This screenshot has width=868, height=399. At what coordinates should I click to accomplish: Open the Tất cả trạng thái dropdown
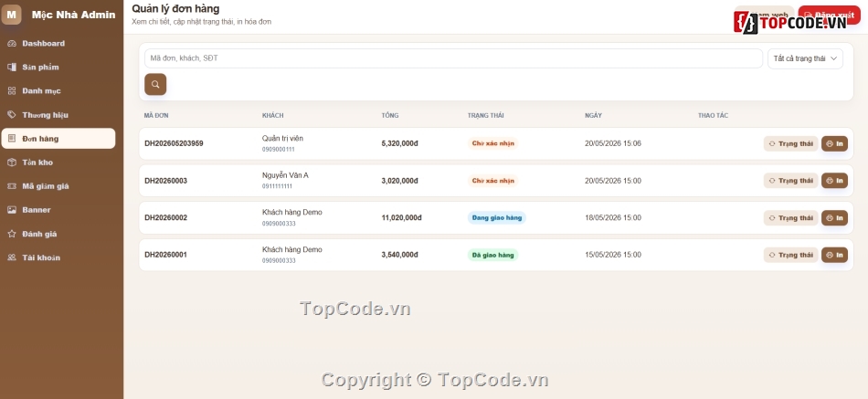coord(805,58)
